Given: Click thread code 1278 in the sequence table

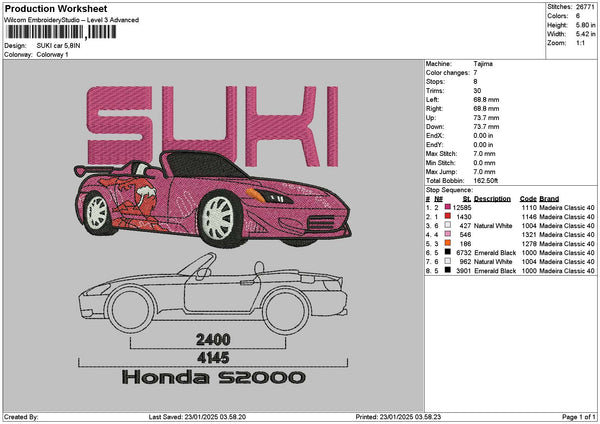Looking at the screenshot, I should click(x=529, y=244).
